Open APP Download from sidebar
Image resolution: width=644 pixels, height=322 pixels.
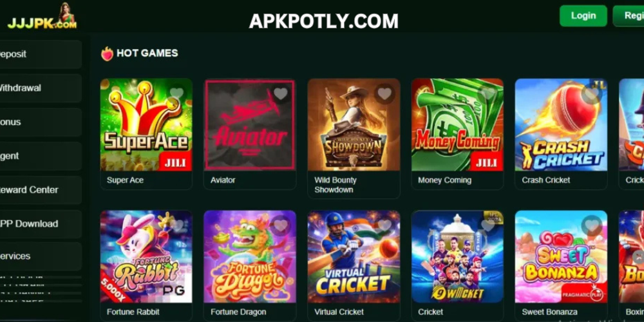coord(40,224)
